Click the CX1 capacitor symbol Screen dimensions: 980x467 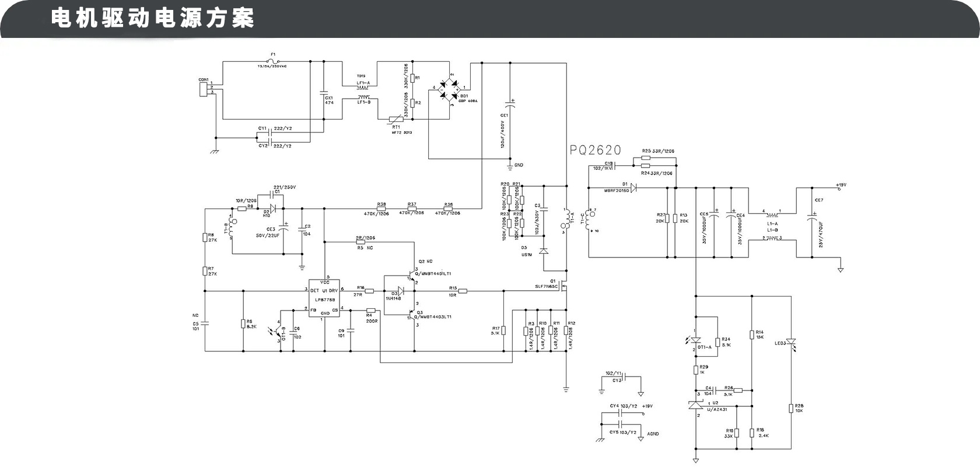(324, 92)
